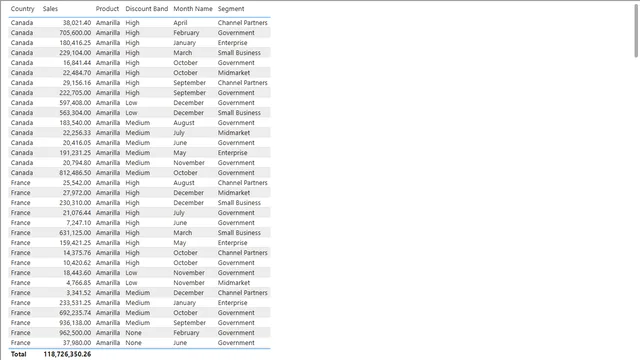Image resolution: width=640 pixels, height=360 pixels.
Task: Click Midmarket segment in the 22,484.70 row
Action: tap(234, 73)
